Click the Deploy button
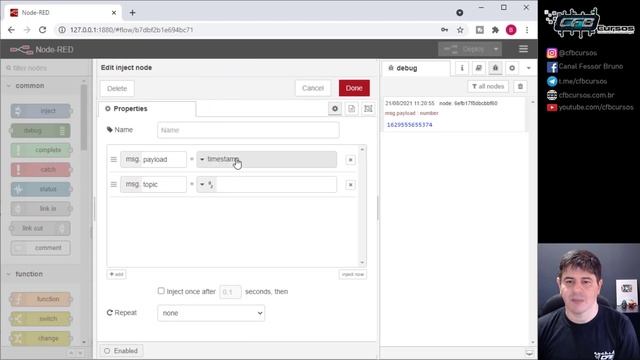 tap(464, 49)
